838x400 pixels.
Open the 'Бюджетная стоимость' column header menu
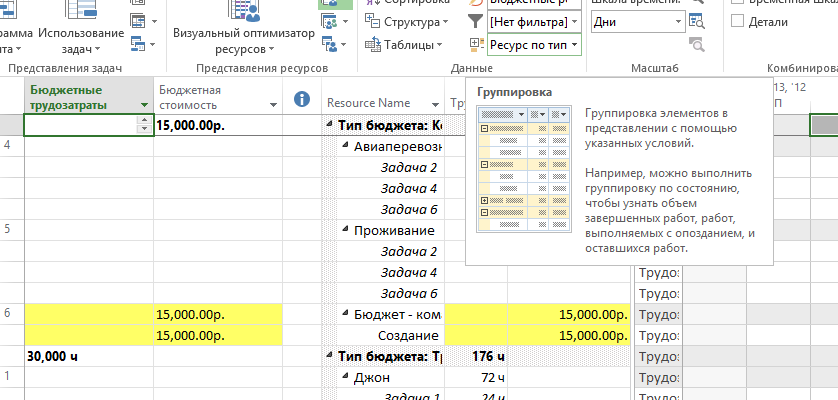point(272,104)
